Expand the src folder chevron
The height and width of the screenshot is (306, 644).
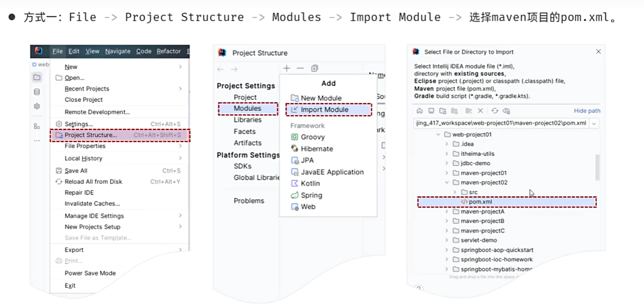coord(455,192)
